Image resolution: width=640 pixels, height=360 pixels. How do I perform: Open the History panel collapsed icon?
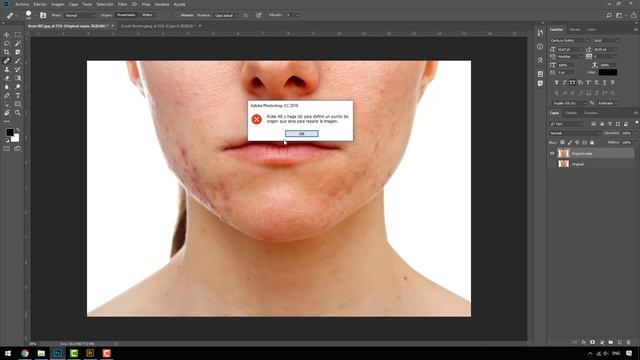click(x=540, y=33)
